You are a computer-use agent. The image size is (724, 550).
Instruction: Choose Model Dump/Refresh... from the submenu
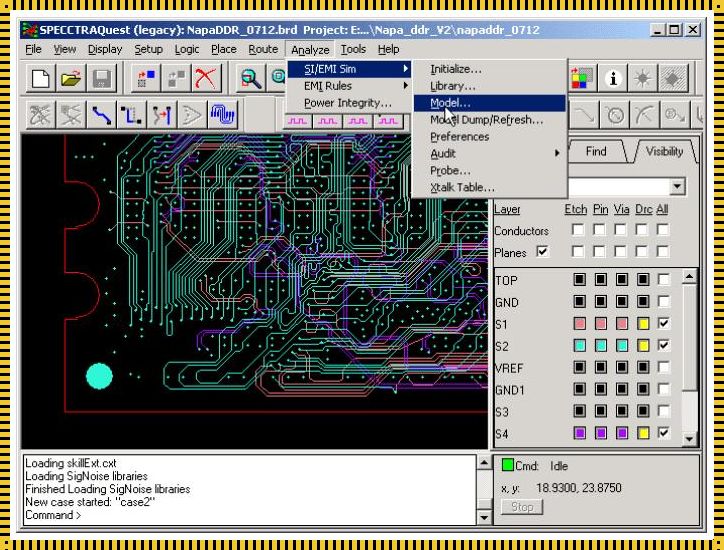click(490, 120)
